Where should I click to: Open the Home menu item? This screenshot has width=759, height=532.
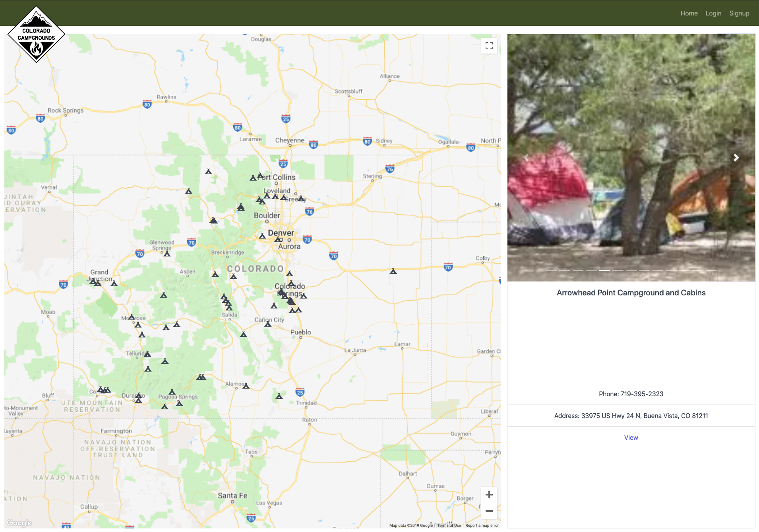[x=689, y=13]
